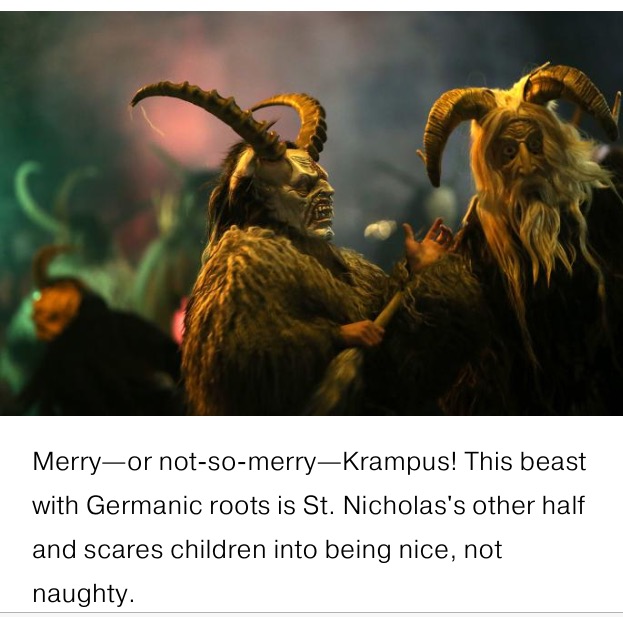
Task: Click the word 'Merry' starting the caption
Action: tap(67, 462)
